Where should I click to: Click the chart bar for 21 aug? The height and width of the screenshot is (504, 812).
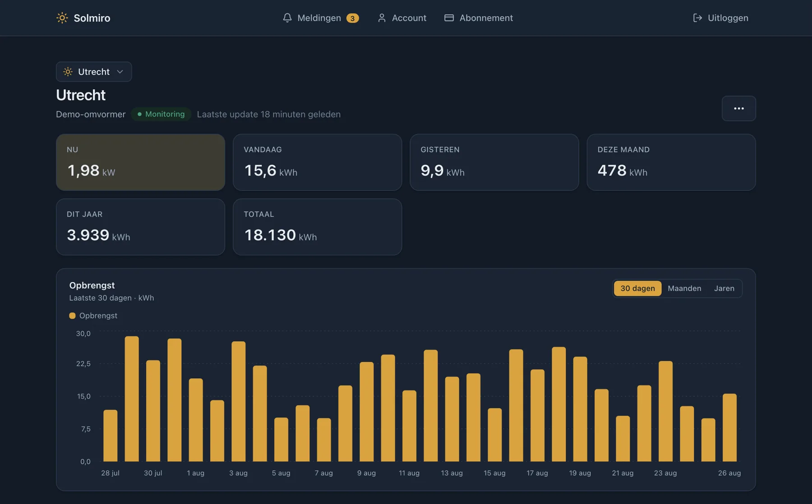[623, 438]
